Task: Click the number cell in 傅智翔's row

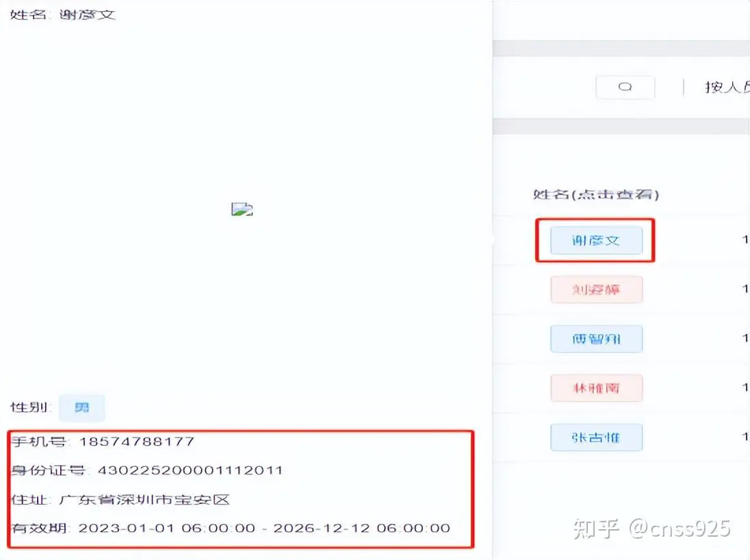Action: 745,338
